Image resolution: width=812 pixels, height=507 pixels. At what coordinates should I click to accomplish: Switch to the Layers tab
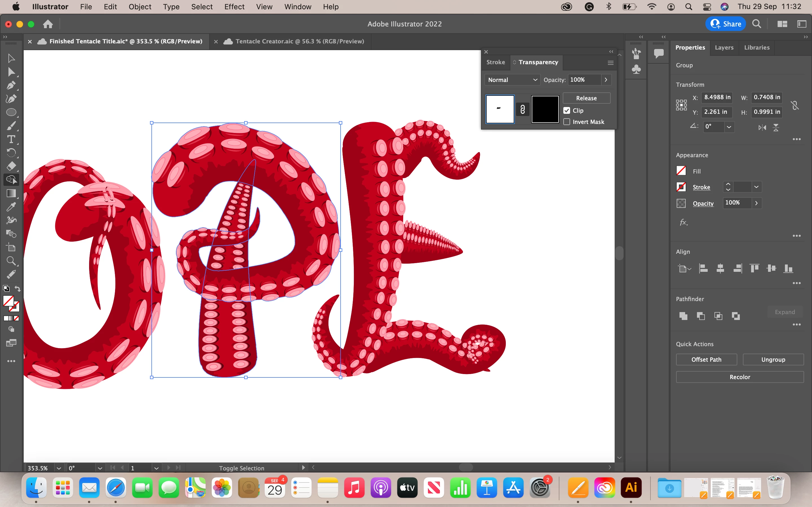coord(724,47)
